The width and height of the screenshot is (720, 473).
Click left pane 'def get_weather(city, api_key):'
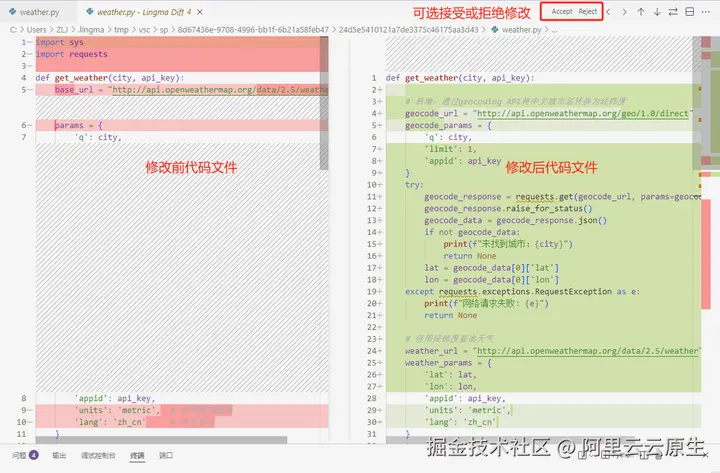[110, 78]
